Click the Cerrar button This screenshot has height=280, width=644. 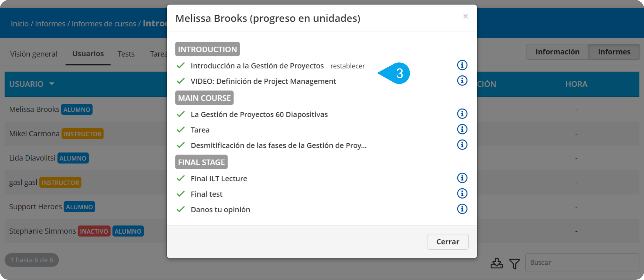[x=448, y=241]
